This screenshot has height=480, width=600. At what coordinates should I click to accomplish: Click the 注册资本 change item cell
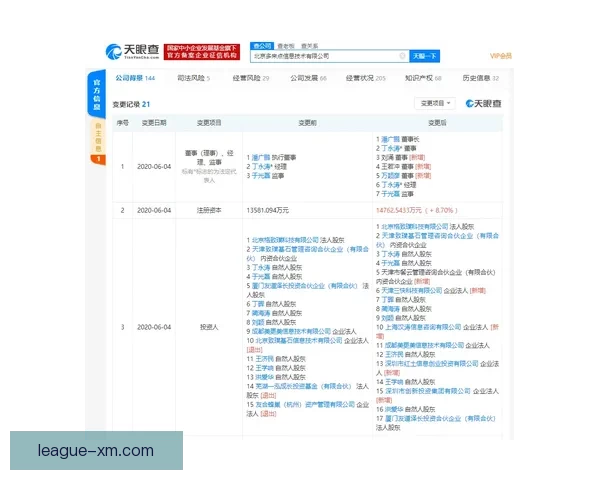pyautogui.click(x=209, y=211)
